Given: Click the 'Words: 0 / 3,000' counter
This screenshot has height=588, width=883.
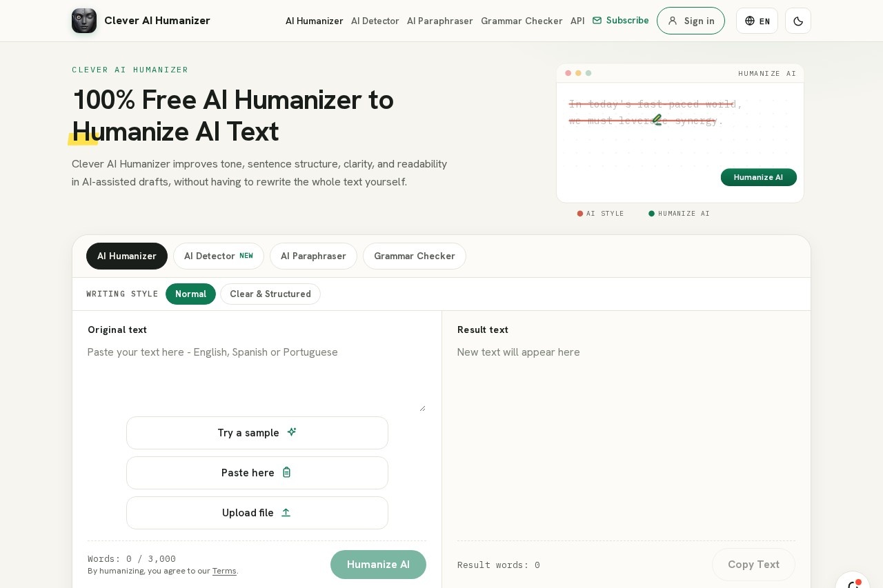Looking at the screenshot, I should point(132,558).
